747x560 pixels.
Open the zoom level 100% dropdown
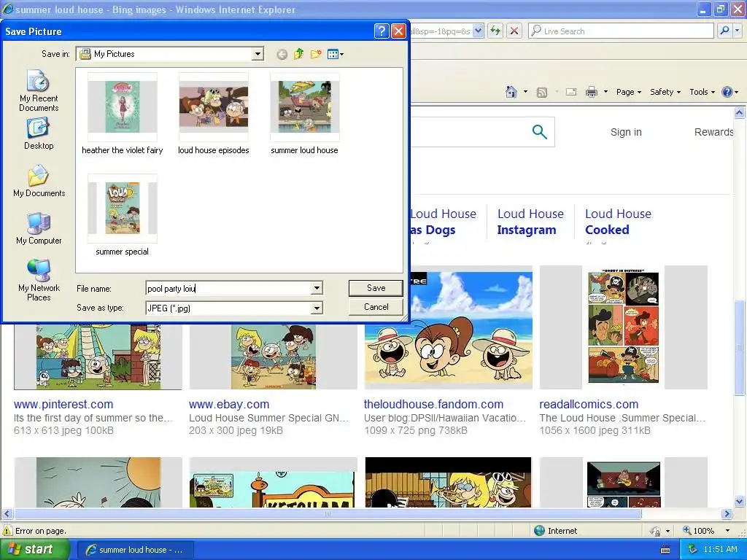click(x=727, y=531)
